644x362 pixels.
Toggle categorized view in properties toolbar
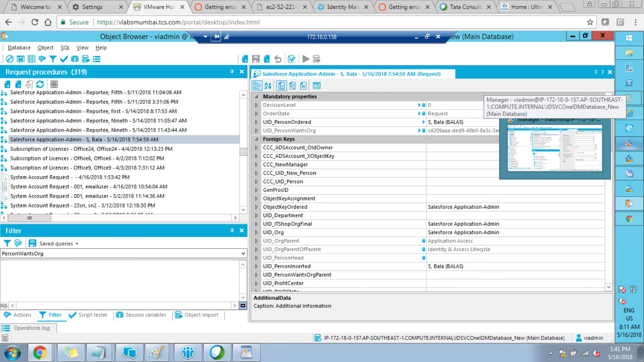point(257,86)
